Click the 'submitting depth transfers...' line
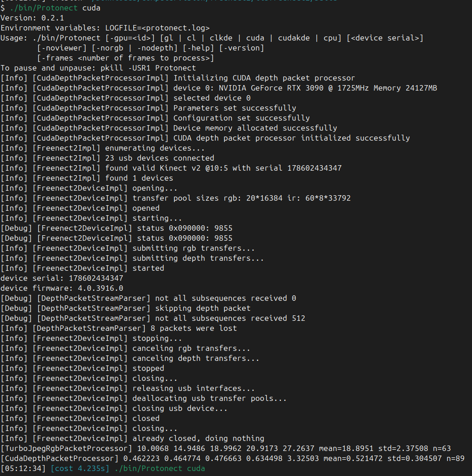472x476 pixels. 132,258
